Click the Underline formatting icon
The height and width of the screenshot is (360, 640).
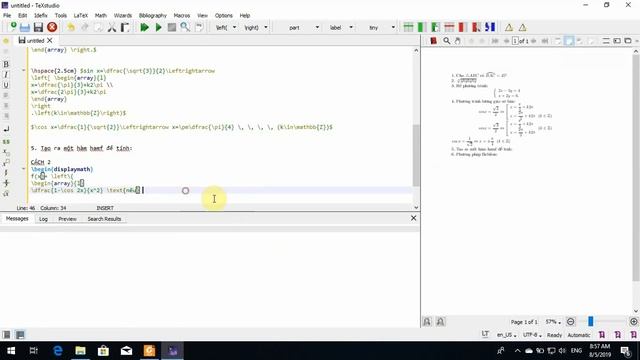point(6,85)
